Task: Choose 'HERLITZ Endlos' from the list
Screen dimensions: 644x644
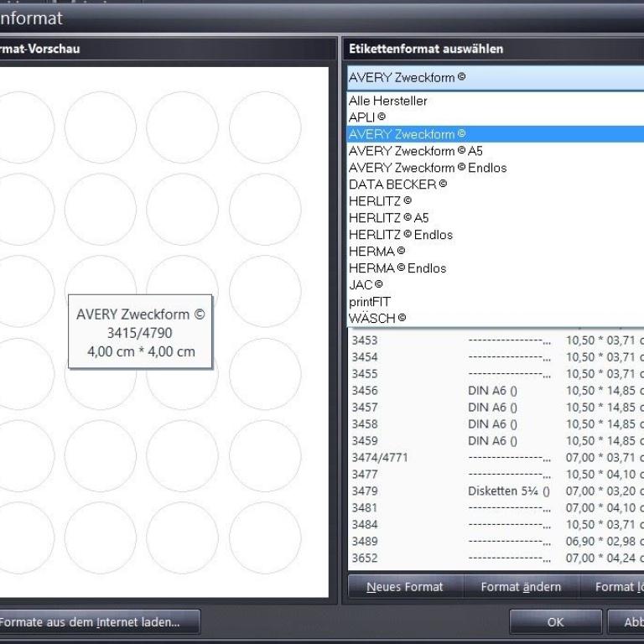Action: tap(401, 235)
